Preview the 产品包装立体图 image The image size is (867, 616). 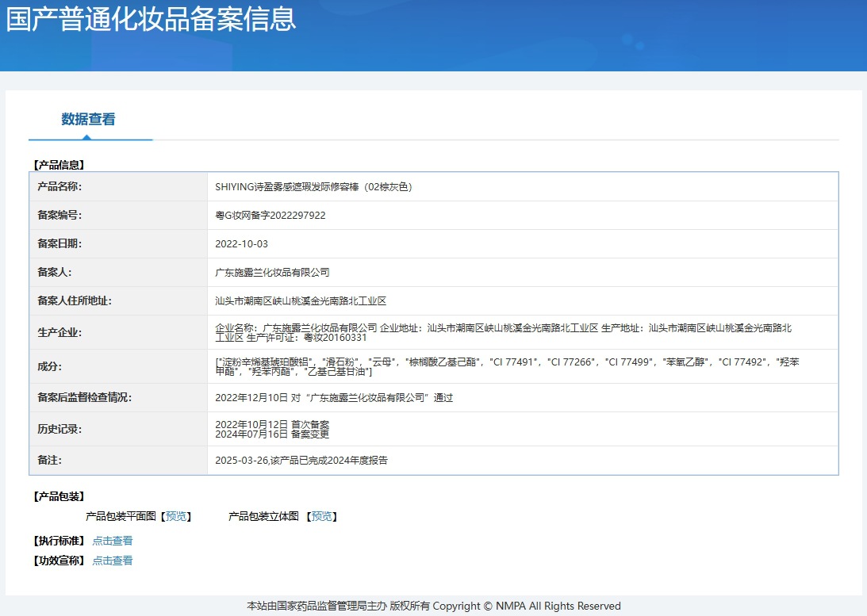[x=322, y=516]
